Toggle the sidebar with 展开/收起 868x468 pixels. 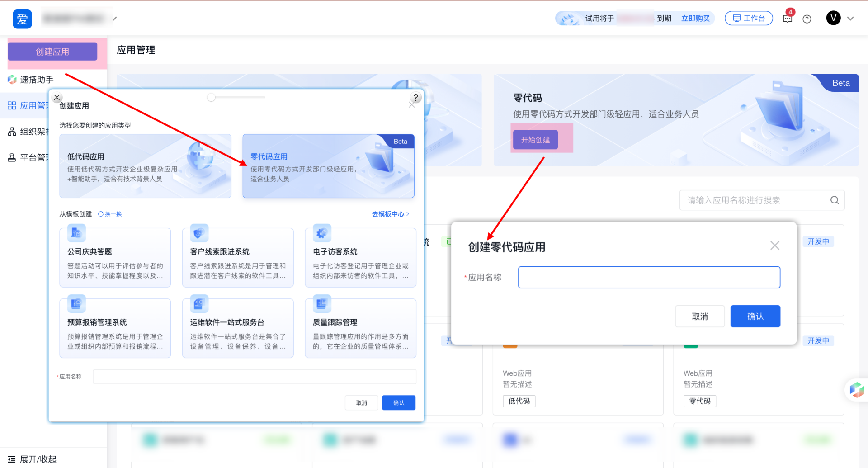coord(32,459)
